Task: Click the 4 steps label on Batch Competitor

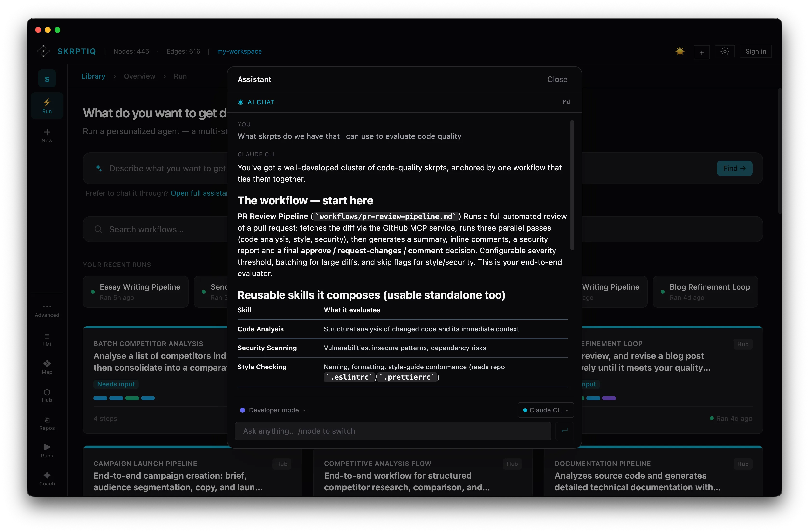Action: coord(105,418)
